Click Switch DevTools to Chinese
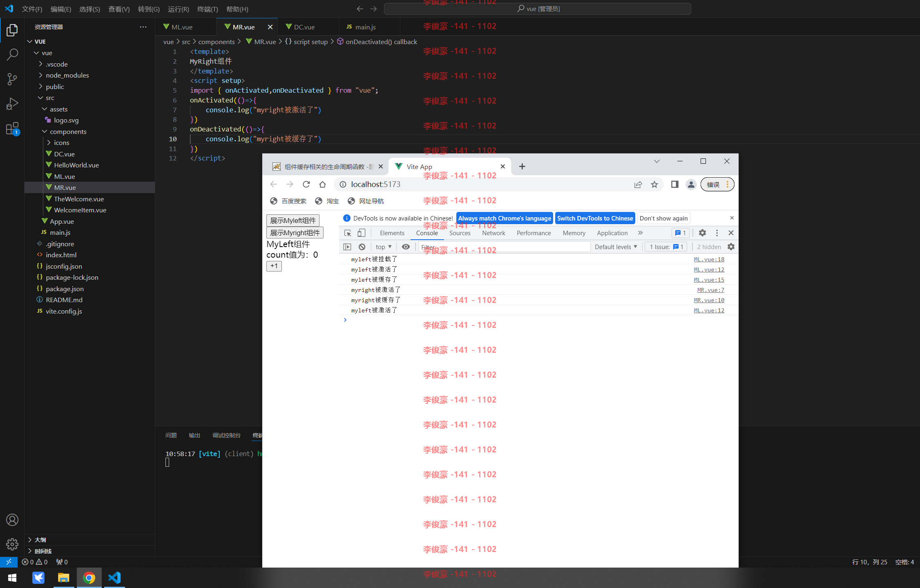This screenshot has width=920, height=588. click(x=595, y=218)
